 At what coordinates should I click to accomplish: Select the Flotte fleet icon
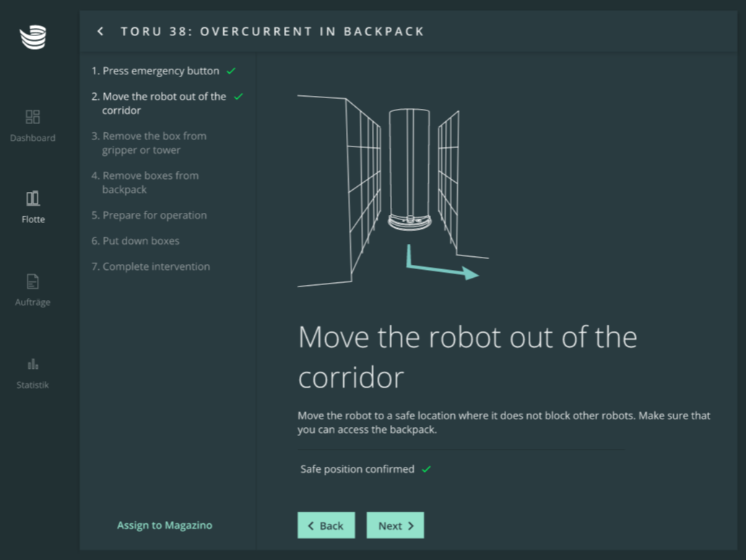tap(32, 198)
